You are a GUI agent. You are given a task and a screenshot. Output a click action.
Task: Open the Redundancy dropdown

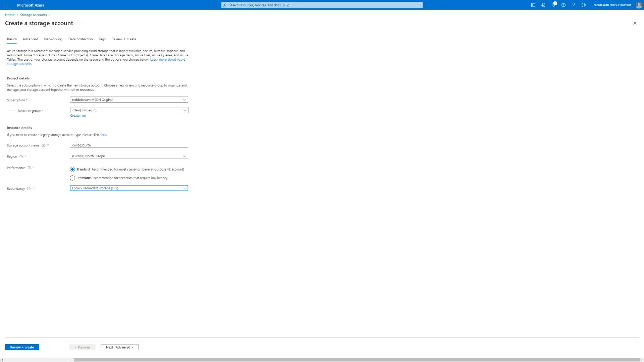[x=128, y=188]
